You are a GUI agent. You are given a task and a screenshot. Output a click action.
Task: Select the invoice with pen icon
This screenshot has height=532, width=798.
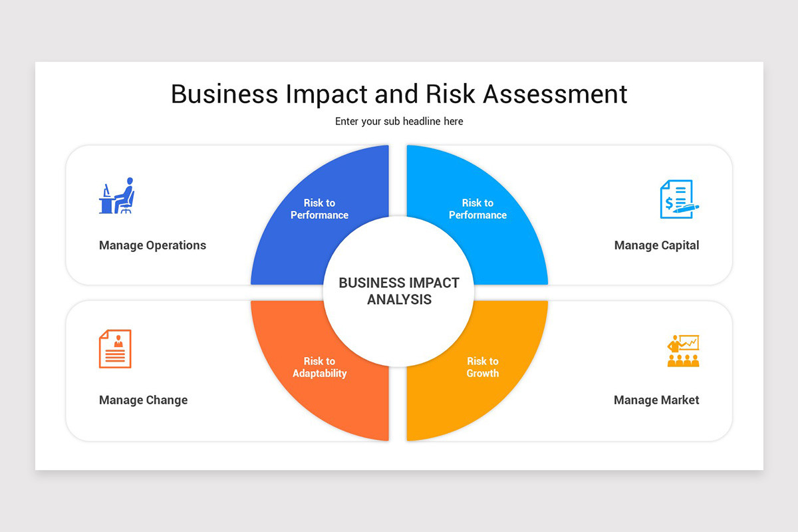(x=679, y=199)
